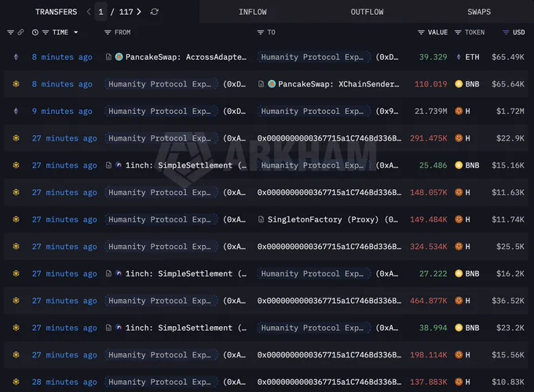Screen dimensions: 534x392
Task: Open PancakeSwap: XChainSender recipient entity
Action: (338, 84)
